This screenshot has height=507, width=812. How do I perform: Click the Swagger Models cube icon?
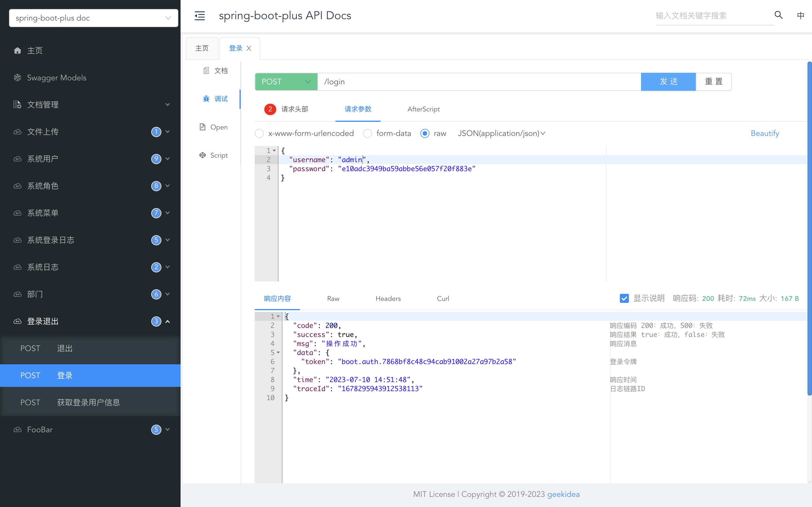[x=17, y=78]
